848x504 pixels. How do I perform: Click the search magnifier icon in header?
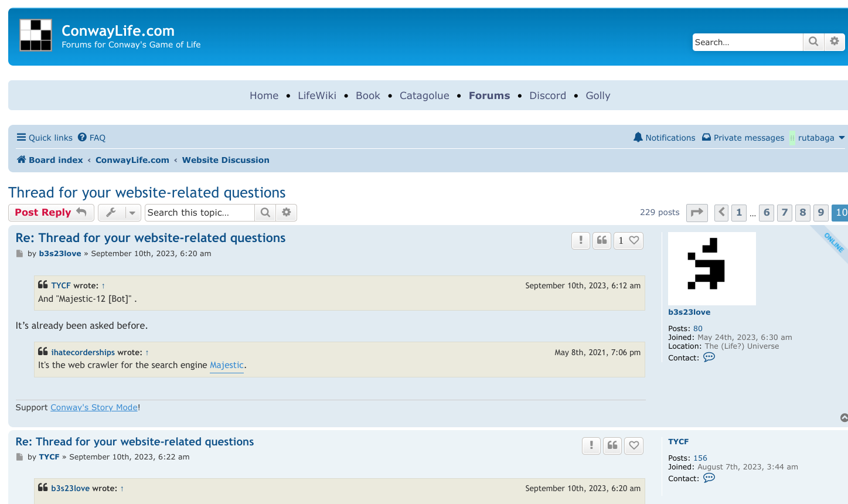point(813,42)
